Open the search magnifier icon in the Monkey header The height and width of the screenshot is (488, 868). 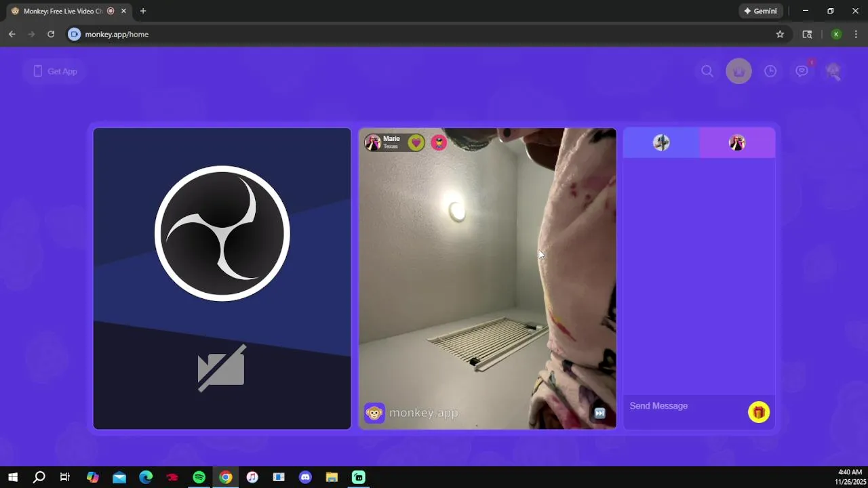tap(707, 71)
